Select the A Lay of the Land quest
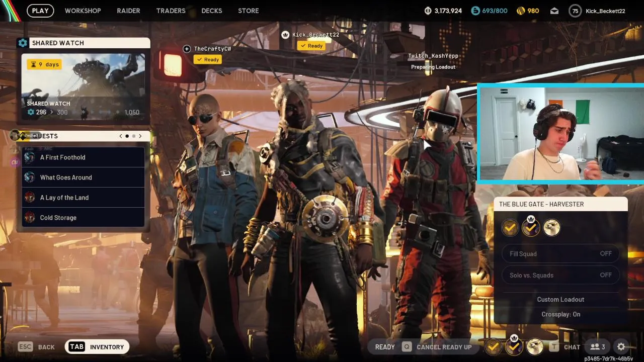644x362 pixels. point(84,198)
